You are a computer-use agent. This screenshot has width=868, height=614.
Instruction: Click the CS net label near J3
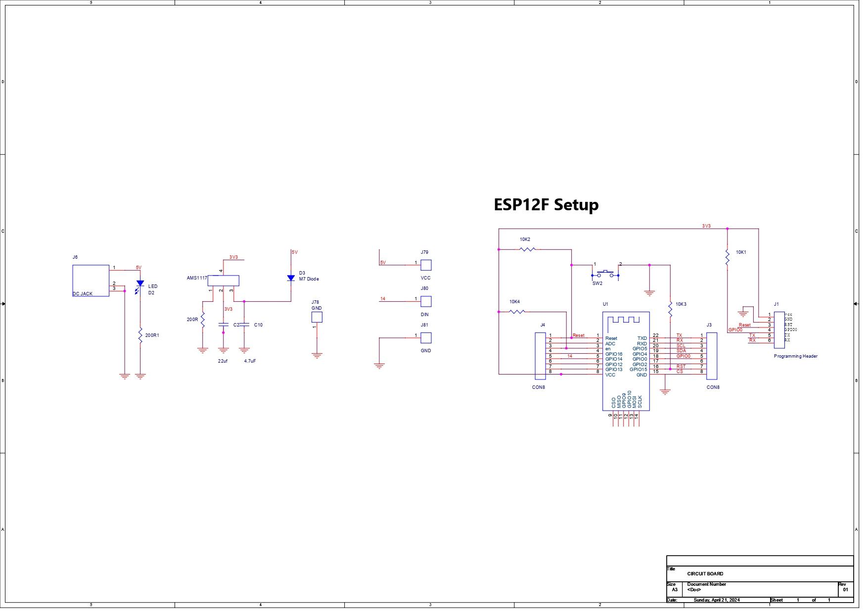(x=680, y=372)
